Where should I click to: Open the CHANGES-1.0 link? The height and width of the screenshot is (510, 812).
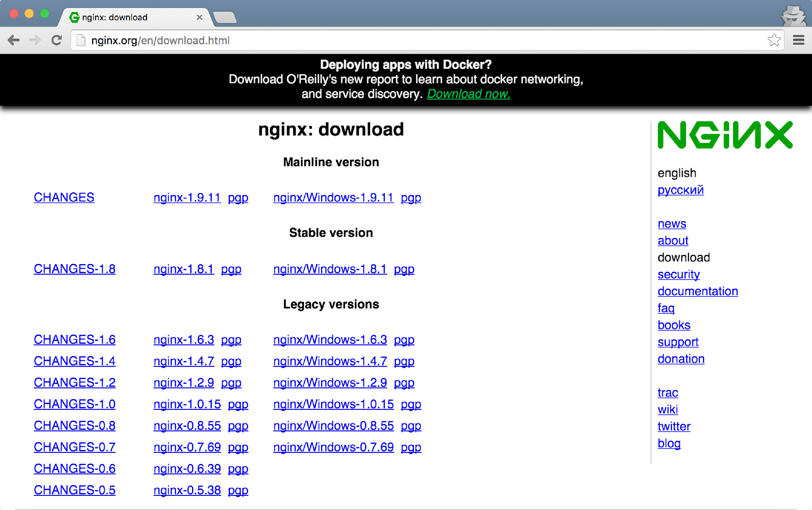point(75,404)
